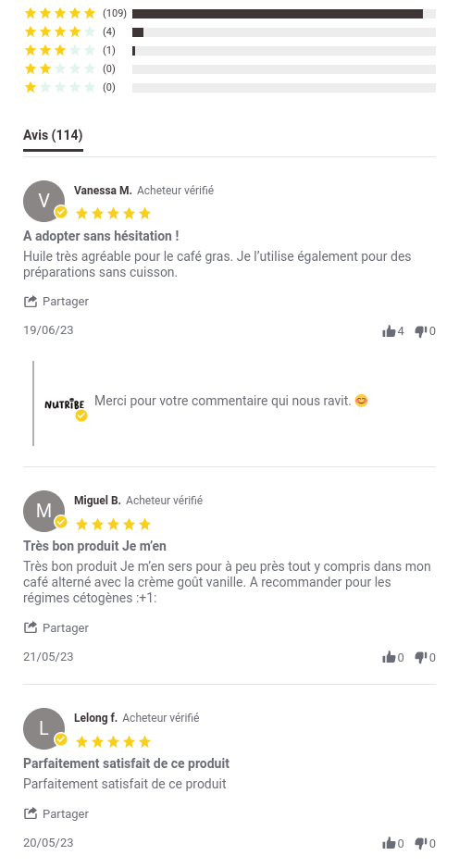Filter reviews by 4-star rating bar
This screenshot has width=459, height=868.
pos(284,32)
